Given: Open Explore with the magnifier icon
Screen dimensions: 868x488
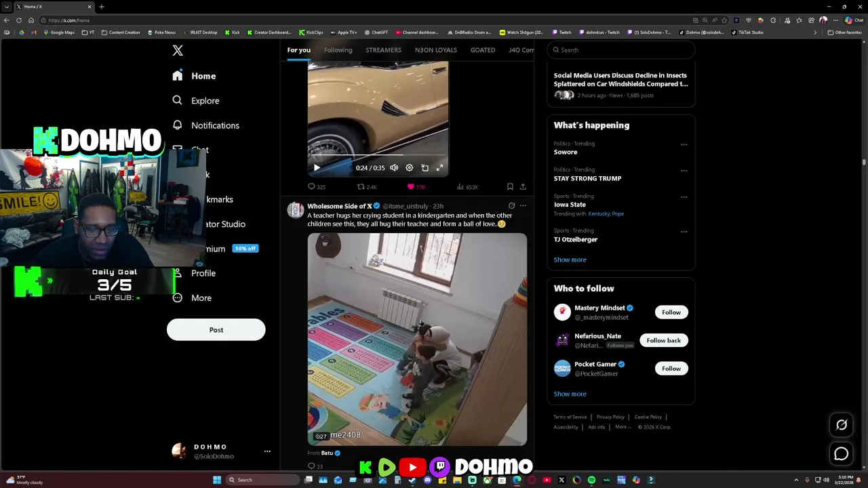Looking at the screenshot, I should click(195, 100).
